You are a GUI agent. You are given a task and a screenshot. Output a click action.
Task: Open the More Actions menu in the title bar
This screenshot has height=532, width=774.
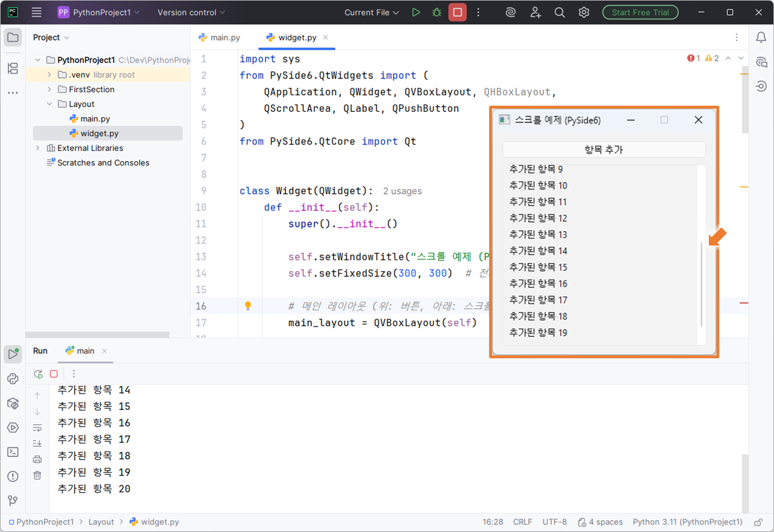point(479,12)
